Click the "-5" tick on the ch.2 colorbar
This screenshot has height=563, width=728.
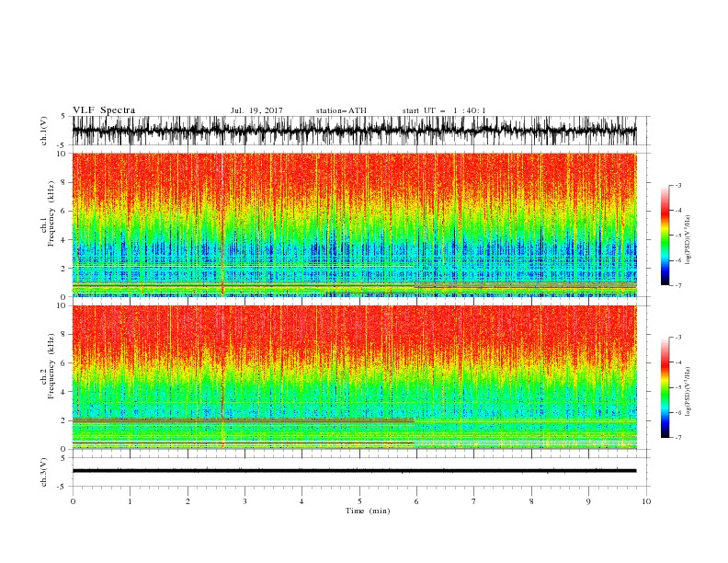click(677, 387)
